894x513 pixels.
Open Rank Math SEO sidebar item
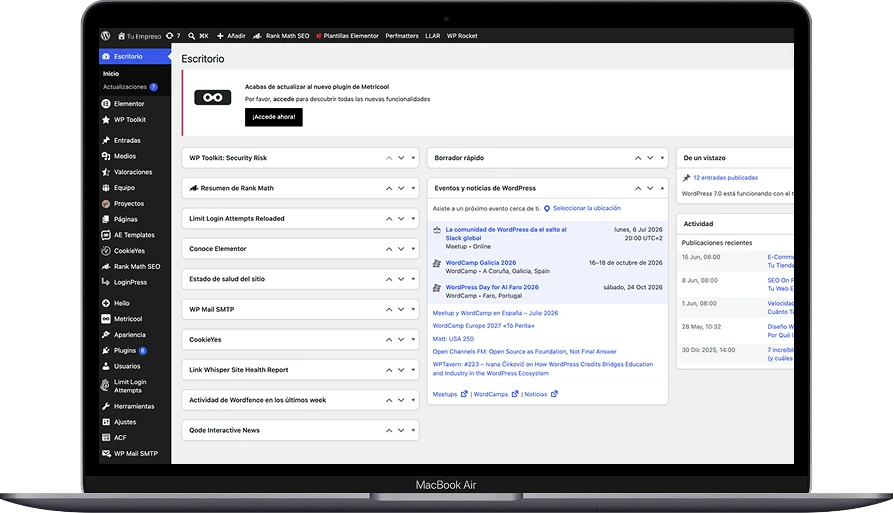tap(135, 267)
